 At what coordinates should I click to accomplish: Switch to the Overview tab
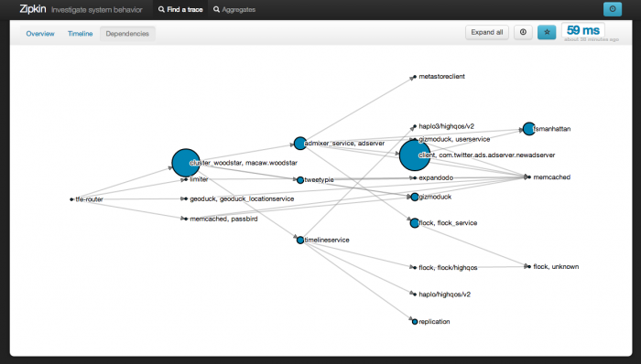coord(40,34)
